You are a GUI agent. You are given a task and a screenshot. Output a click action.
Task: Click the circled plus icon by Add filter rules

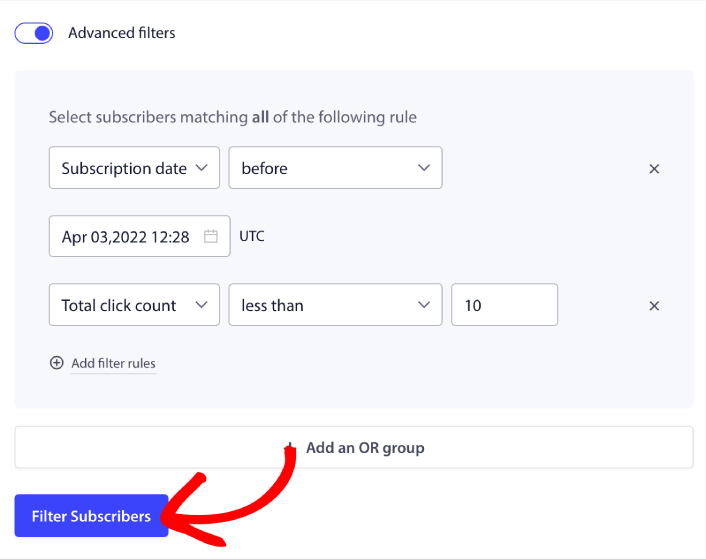pyautogui.click(x=57, y=363)
